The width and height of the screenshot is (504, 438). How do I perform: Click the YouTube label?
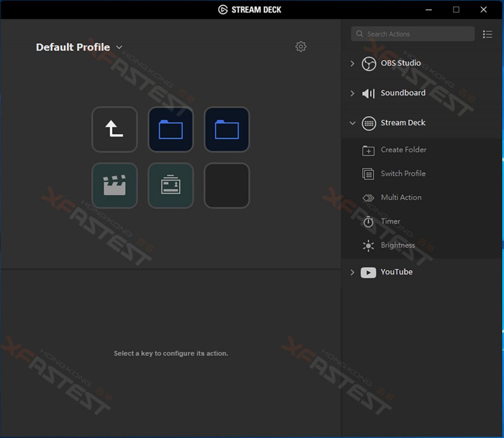coord(397,272)
